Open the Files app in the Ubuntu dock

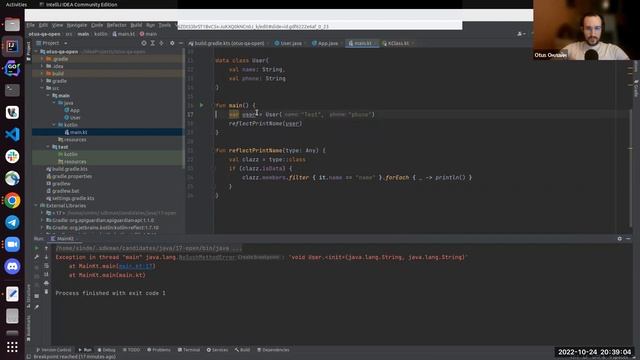pos(12,24)
